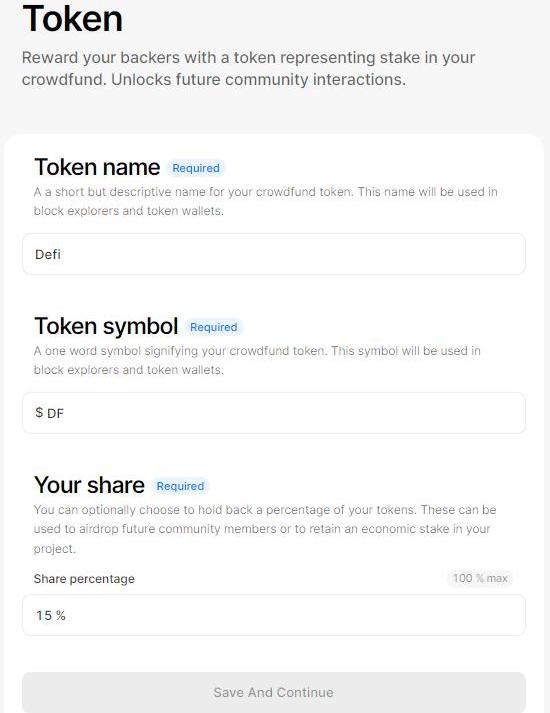550x713 pixels.
Task: Click the hold back a percentage description
Action: click(265, 529)
